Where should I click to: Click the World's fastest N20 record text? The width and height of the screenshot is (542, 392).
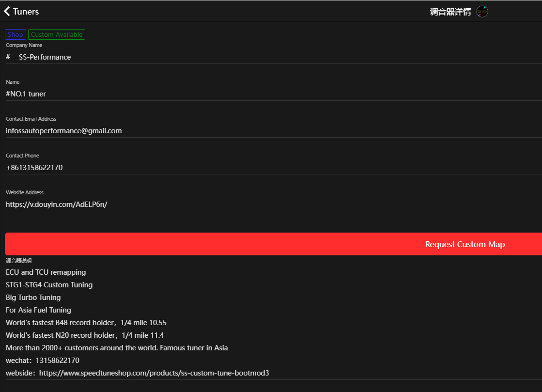85,335
